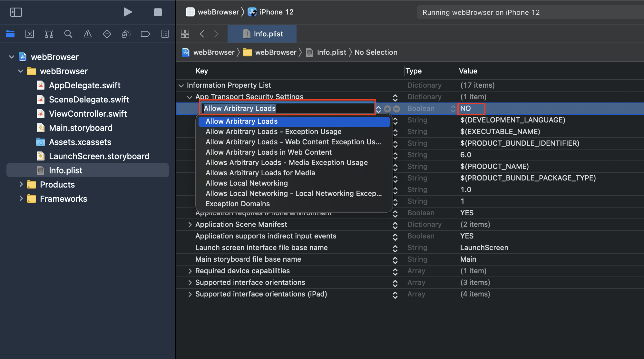This screenshot has height=359, width=644.
Task: Select YES for indirect input events
Action: 467,236
